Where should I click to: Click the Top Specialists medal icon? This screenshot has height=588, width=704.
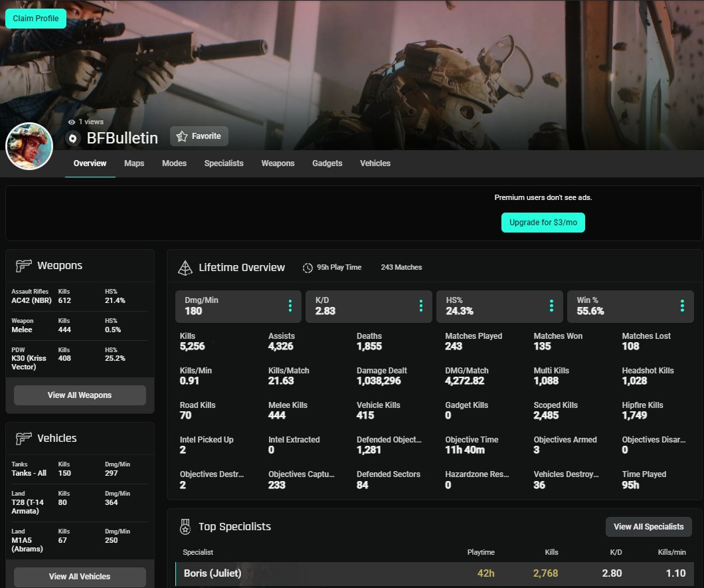pos(185,526)
